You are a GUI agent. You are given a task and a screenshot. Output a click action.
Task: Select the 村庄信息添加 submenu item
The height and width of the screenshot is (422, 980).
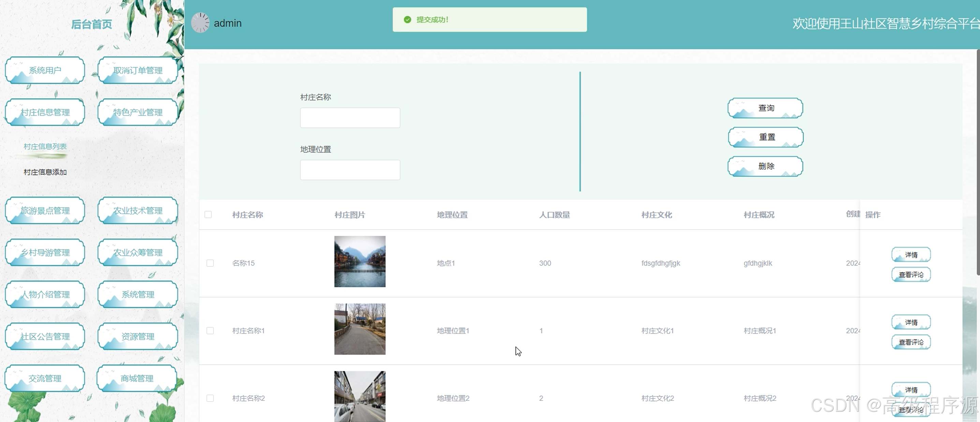[45, 172]
